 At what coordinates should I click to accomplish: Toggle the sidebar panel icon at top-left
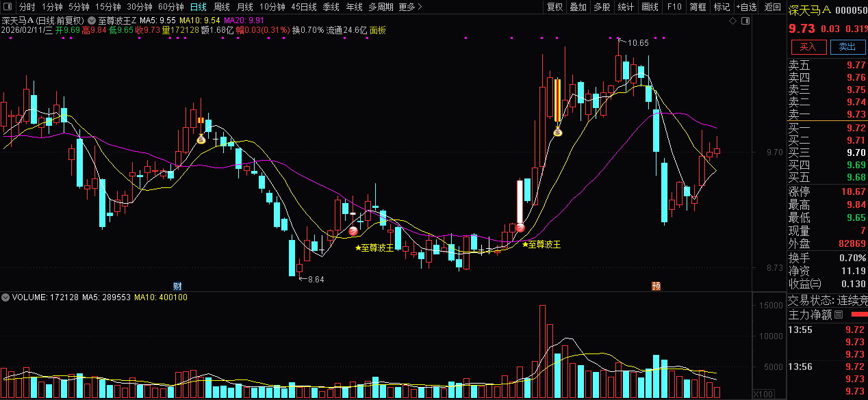(6, 7)
